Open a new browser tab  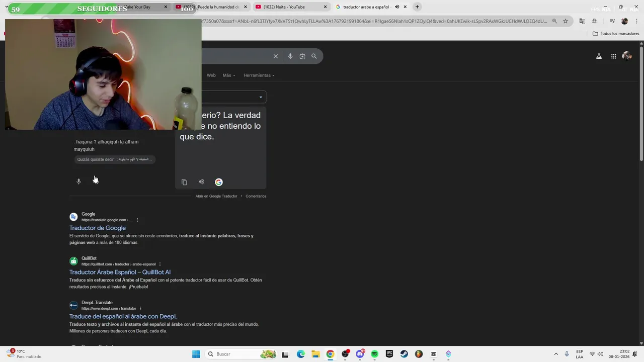point(417,7)
